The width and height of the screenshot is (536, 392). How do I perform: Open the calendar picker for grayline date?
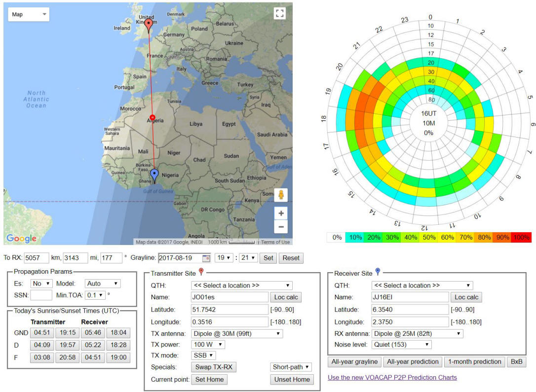(x=206, y=258)
